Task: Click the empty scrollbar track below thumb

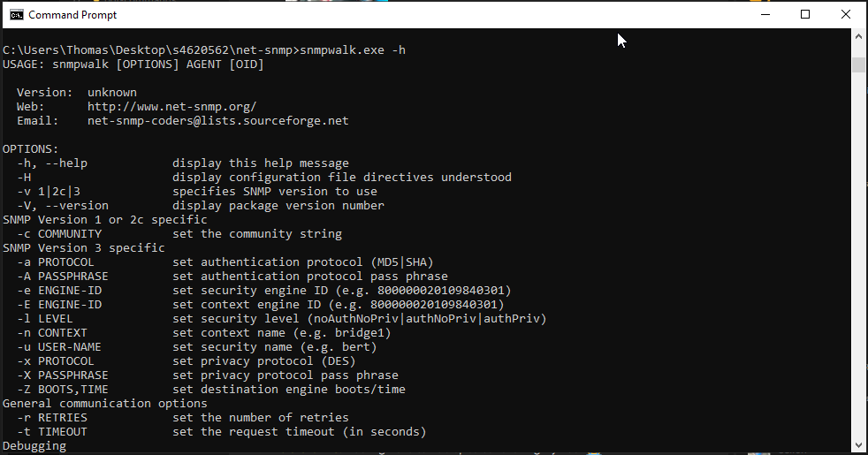Action: coord(858,265)
